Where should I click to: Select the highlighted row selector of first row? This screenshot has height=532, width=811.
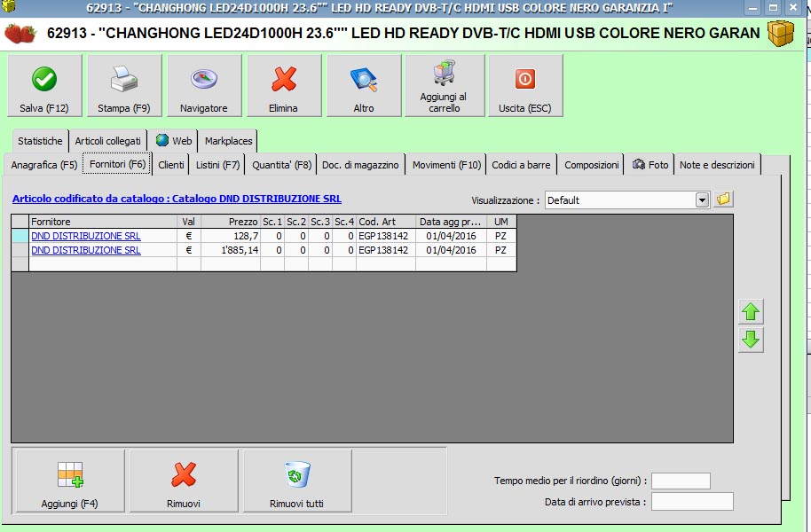click(20, 236)
